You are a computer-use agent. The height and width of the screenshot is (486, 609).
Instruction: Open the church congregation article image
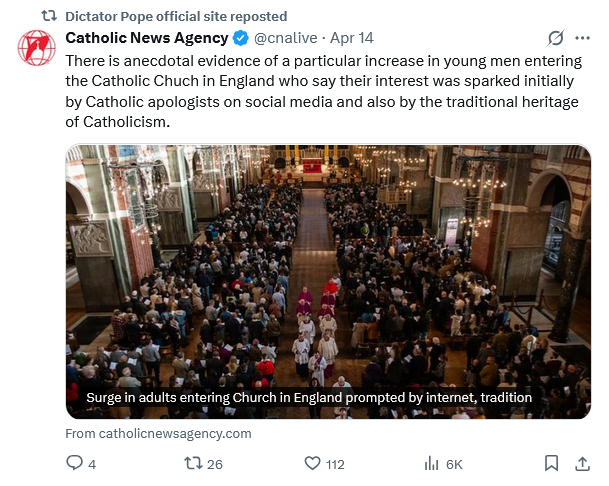(328, 260)
